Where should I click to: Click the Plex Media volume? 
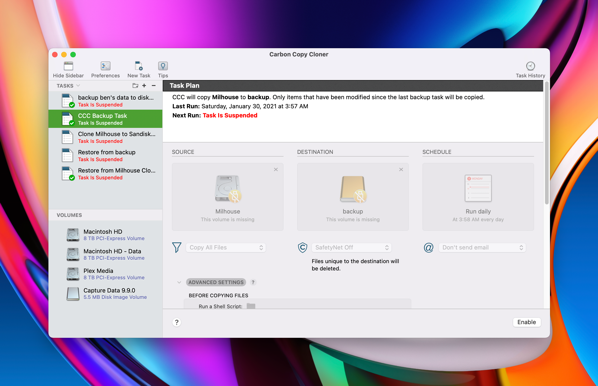105,273
